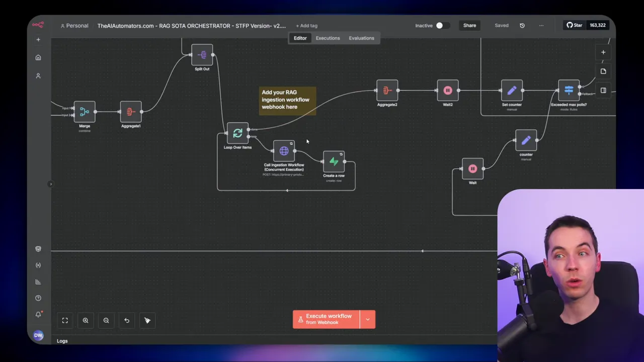Viewport: 644px width, 362px height.
Task: Open the Execute workflow dropdown arrow
Action: [368, 319]
